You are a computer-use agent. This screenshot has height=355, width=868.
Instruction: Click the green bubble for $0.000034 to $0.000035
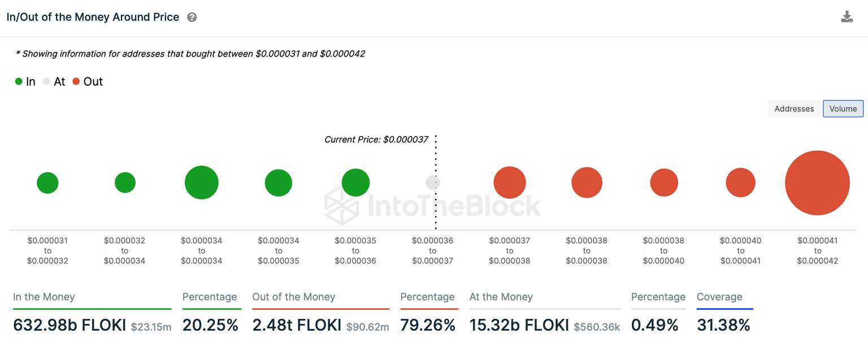[279, 183]
